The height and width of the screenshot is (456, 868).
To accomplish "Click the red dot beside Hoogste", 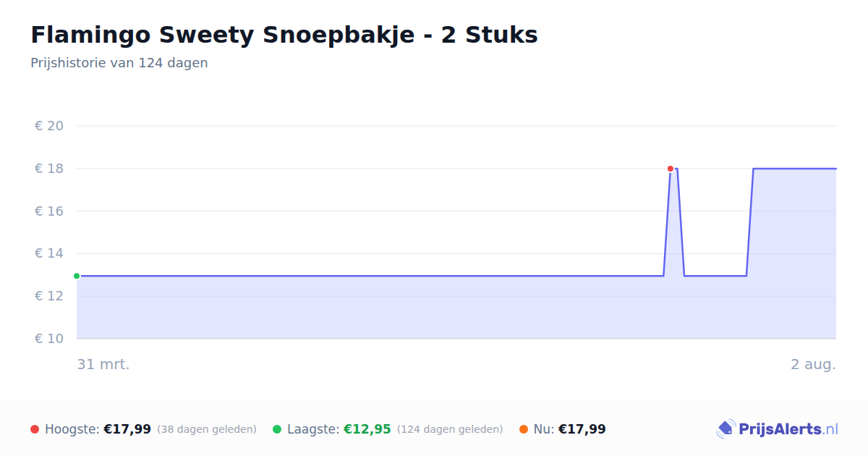I will (35, 429).
